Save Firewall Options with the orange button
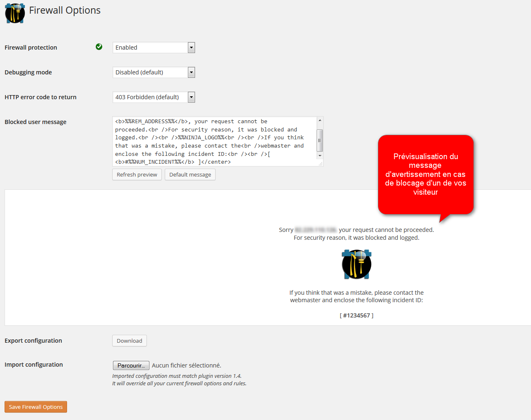Image resolution: width=531 pixels, height=420 pixels. pyautogui.click(x=36, y=407)
